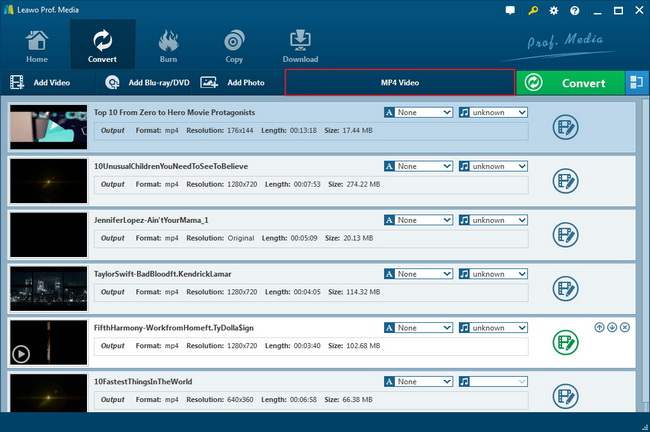Open audio track dropdown for 10UnusualChildren
650x432 pixels.
(x=493, y=166)
